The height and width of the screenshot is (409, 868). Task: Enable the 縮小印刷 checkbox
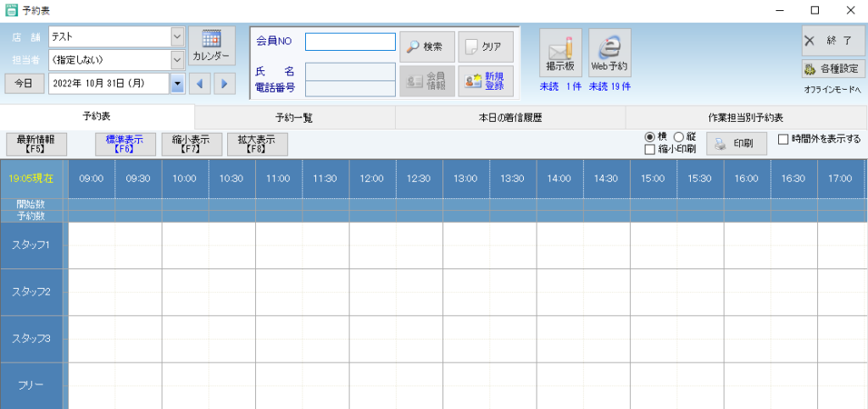pos(650,150)
